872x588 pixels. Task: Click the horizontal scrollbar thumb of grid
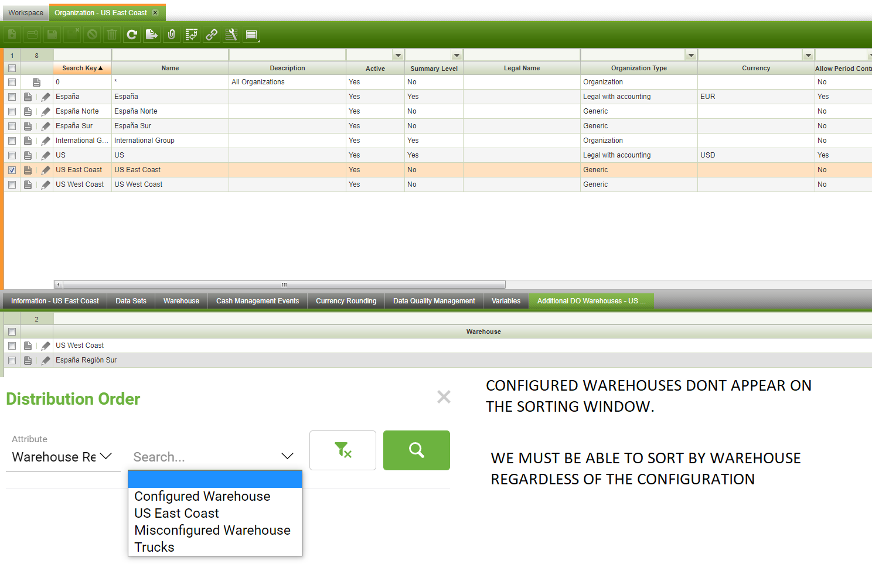(x=284, y=285)
